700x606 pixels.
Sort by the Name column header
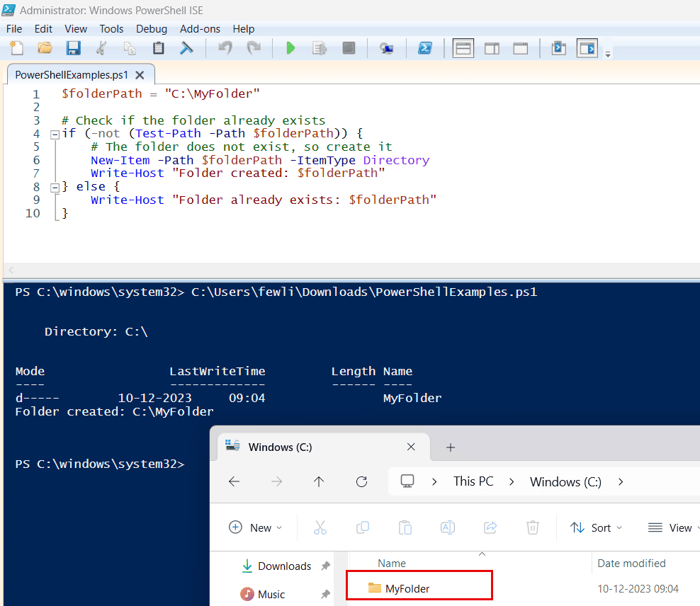tap(392, 564)
